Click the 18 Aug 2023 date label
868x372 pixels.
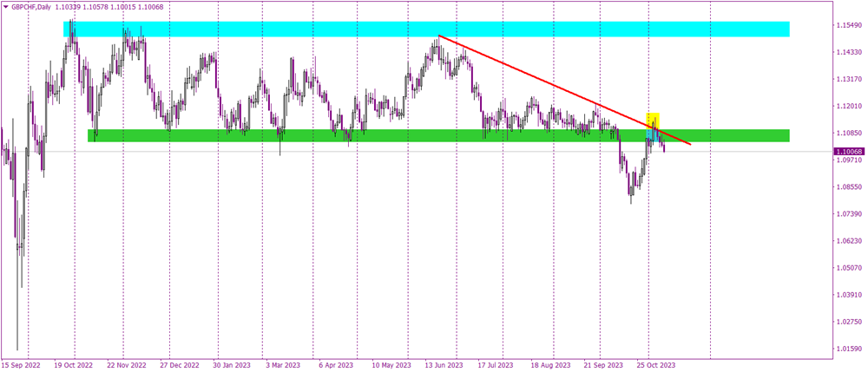[550, 365]
